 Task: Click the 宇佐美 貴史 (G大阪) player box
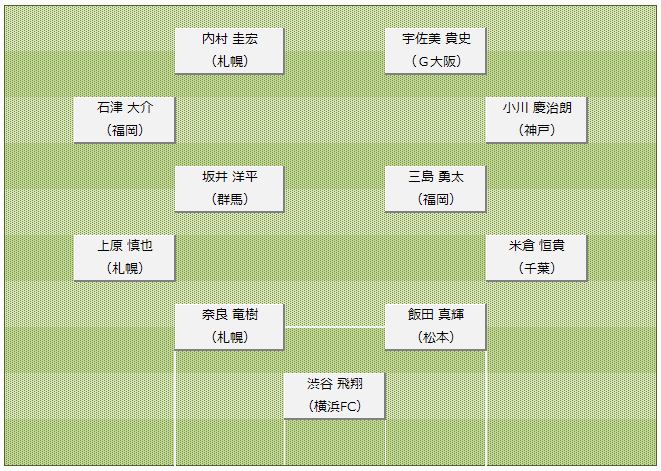pos(435,51)
